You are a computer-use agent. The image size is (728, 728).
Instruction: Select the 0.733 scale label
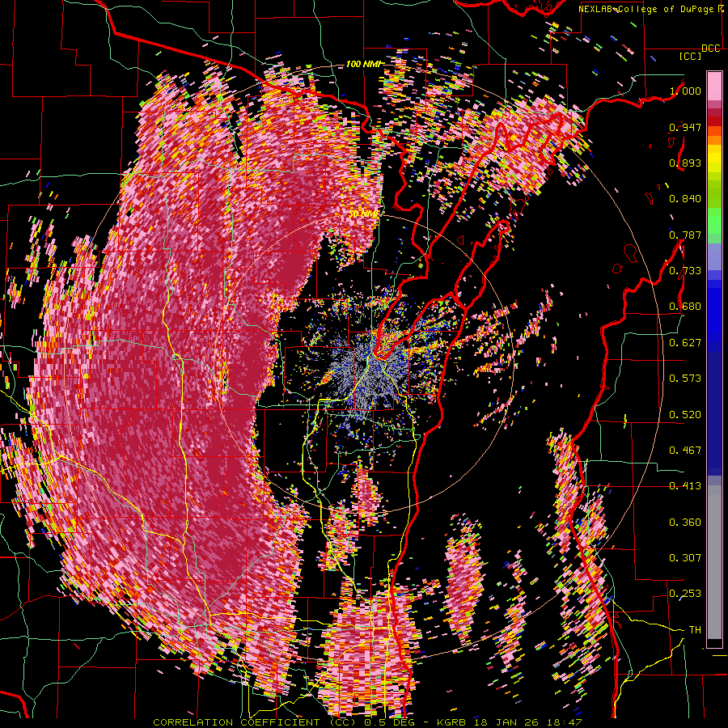pyautogui.click(x=685, y=271)
